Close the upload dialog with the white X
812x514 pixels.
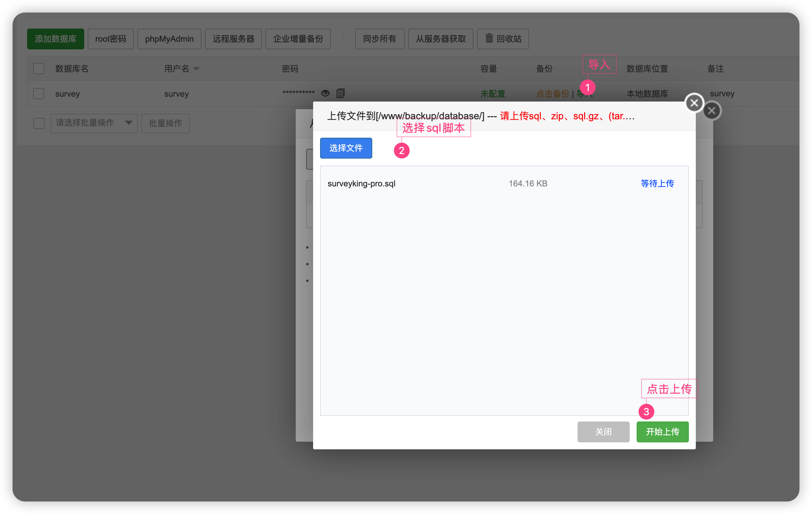tap(694, 103)
